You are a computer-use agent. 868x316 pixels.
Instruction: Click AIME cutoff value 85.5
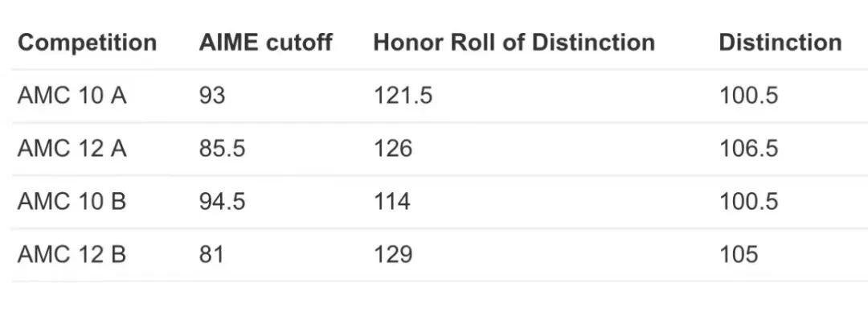(222, 148)
